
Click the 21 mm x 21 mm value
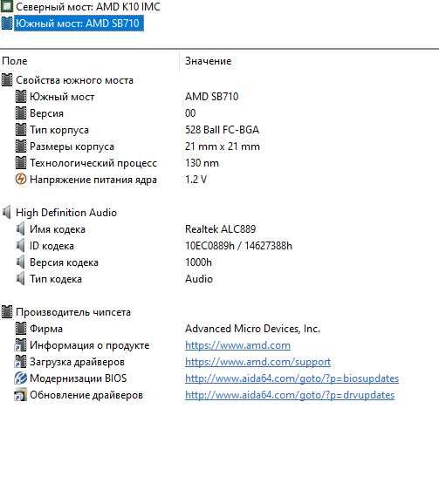click(x=223, y=146)
